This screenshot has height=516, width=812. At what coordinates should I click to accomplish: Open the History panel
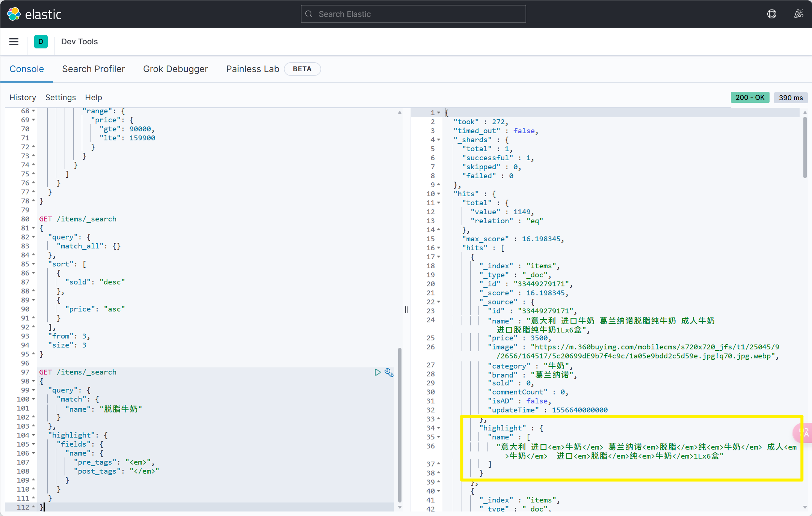tap(23, 98)
